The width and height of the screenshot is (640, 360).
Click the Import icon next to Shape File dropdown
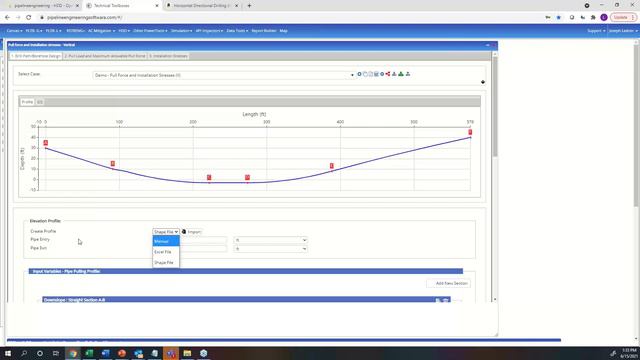(184, 231)
